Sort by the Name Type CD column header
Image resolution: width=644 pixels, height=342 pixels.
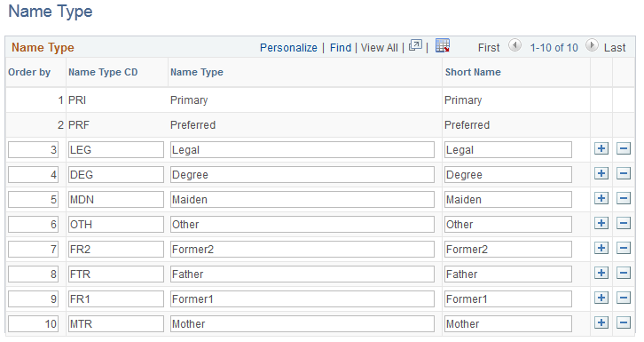[x=103, y=72]
